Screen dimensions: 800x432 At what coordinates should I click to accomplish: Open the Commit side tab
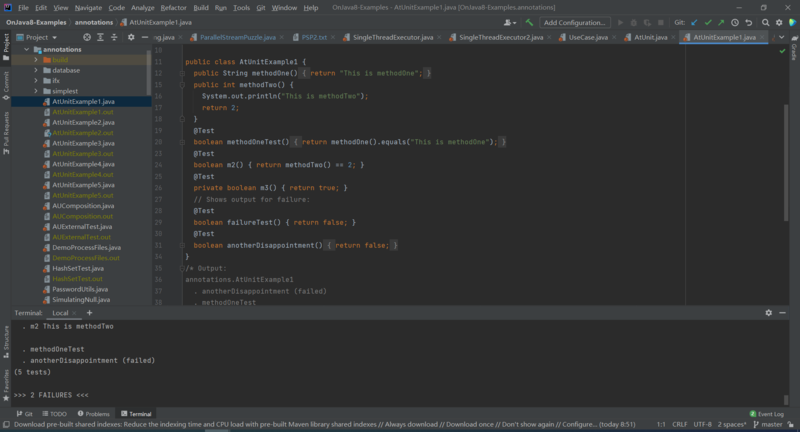point(6,86)
